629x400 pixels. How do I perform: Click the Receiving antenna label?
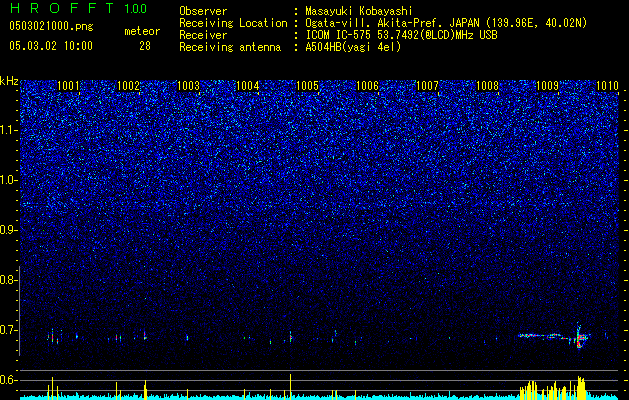pyautogui.click(x=230, y=47)
